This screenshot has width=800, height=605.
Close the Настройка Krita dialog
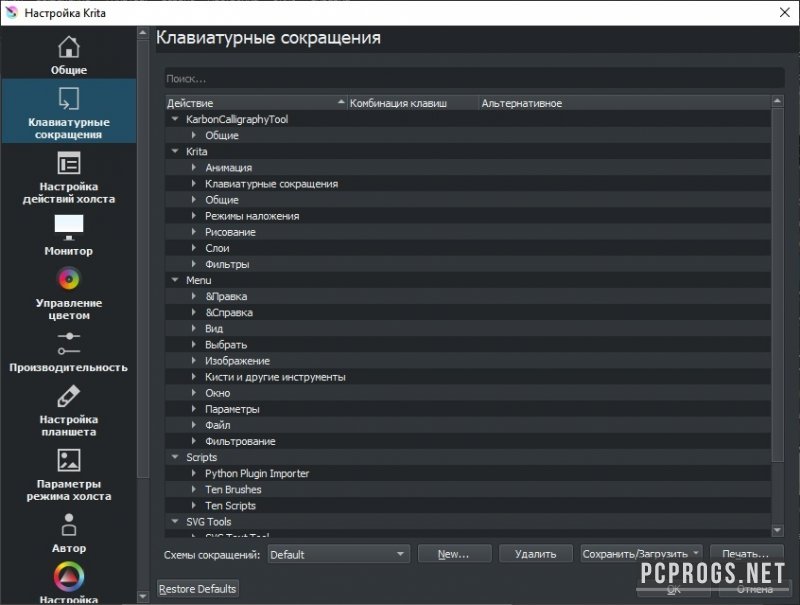tap(785, 12)
